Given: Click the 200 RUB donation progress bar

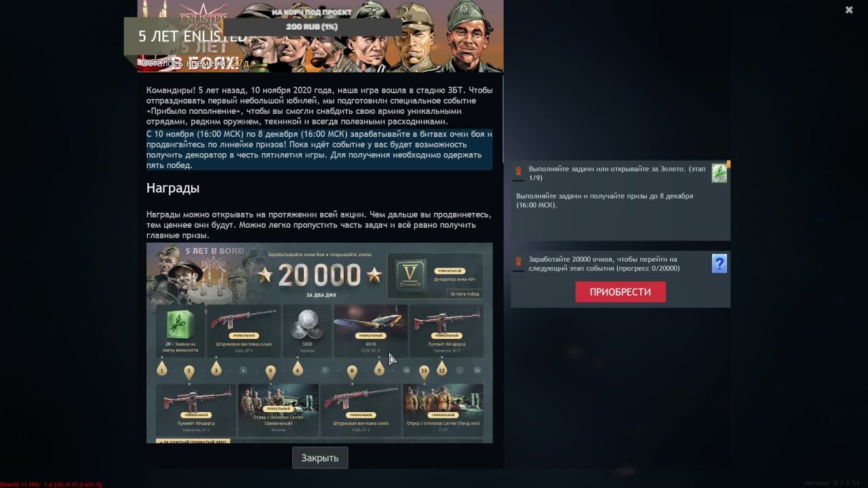Looking at the screenshot, I should pyautogui.click(x=312, y=26).
